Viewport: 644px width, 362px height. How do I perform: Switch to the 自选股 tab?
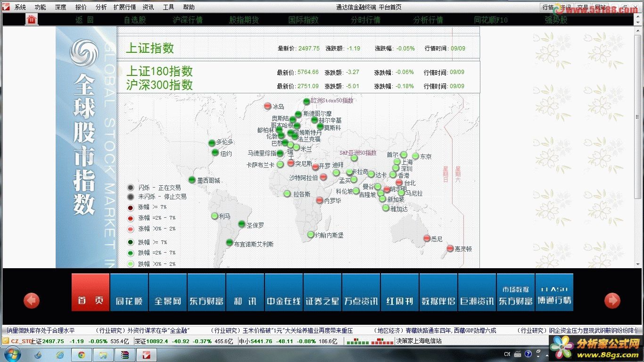click(x=135, y=20)
